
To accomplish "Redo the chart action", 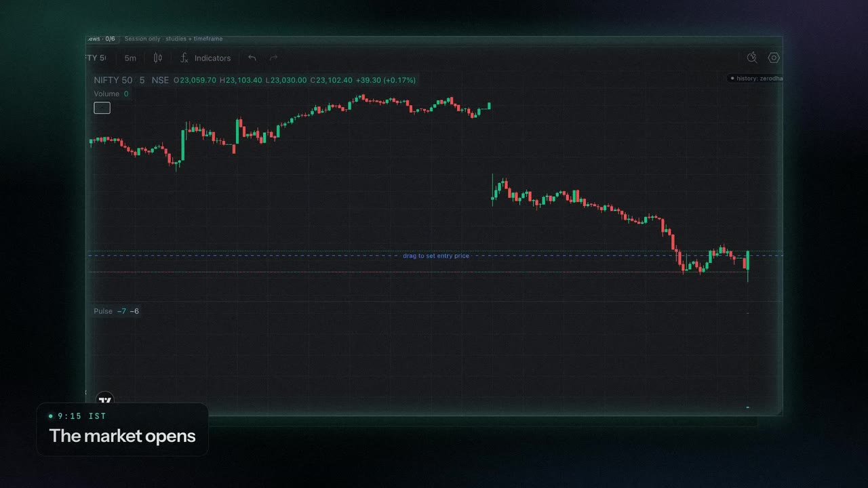I will tap(274, 58).
